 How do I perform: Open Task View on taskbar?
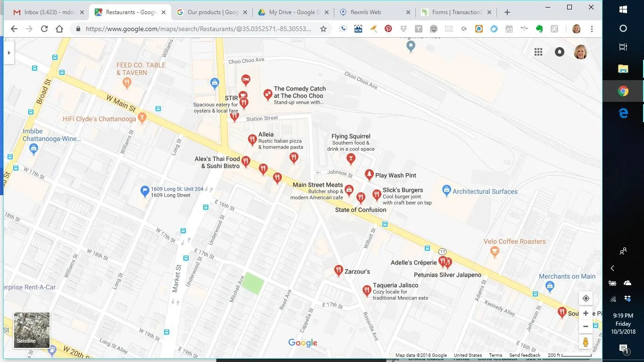pos(623,47)
